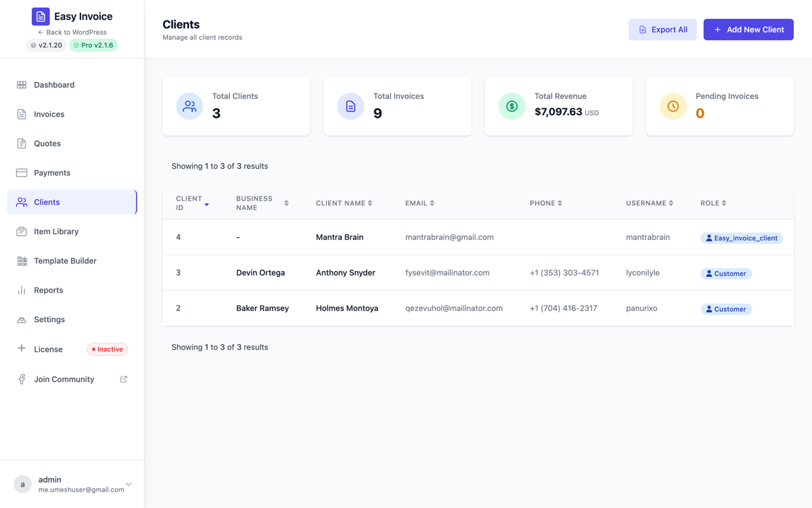
Task: Click the pending invoices count 0
Action: (x=700, y=114)
